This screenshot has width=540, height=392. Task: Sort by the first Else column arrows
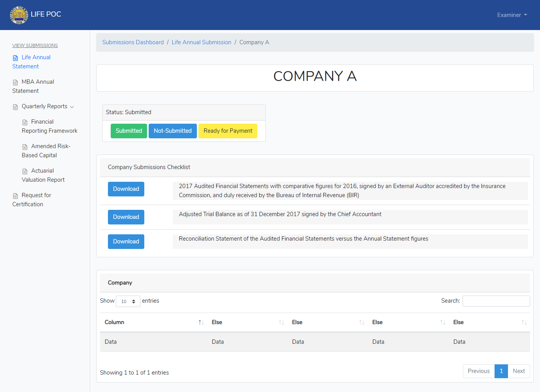281,322
